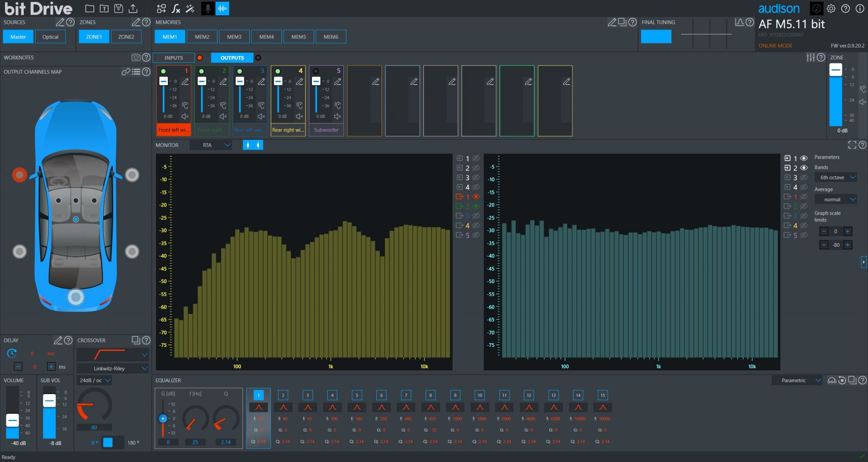Open the Average dropdown set to normal

click(835, 199)
